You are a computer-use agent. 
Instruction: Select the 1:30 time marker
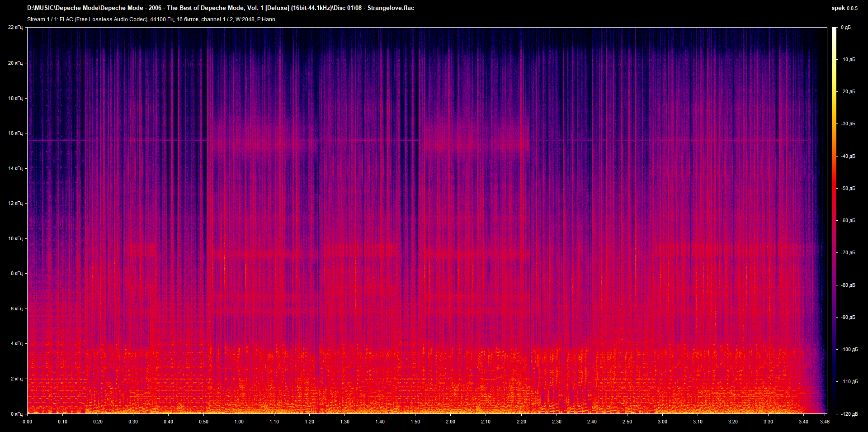tap(344, 422)
